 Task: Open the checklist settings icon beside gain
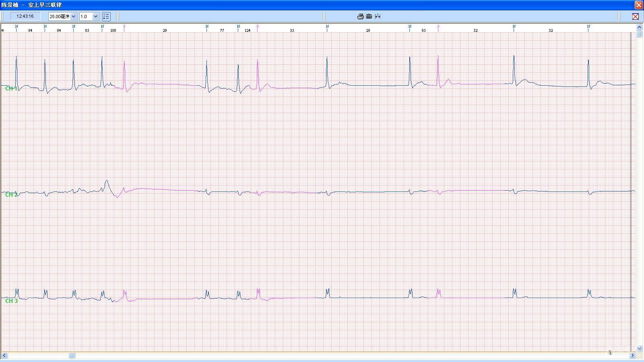point(106,16)
